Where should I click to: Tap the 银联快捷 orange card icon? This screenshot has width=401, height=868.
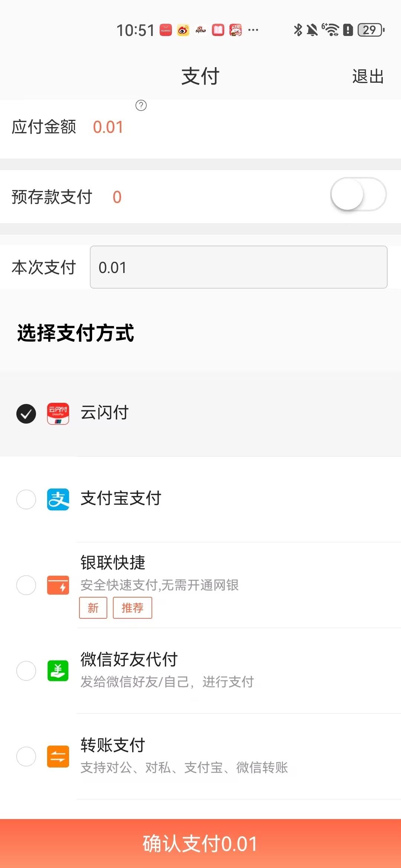pyautogui.click(x=58, y=585)
